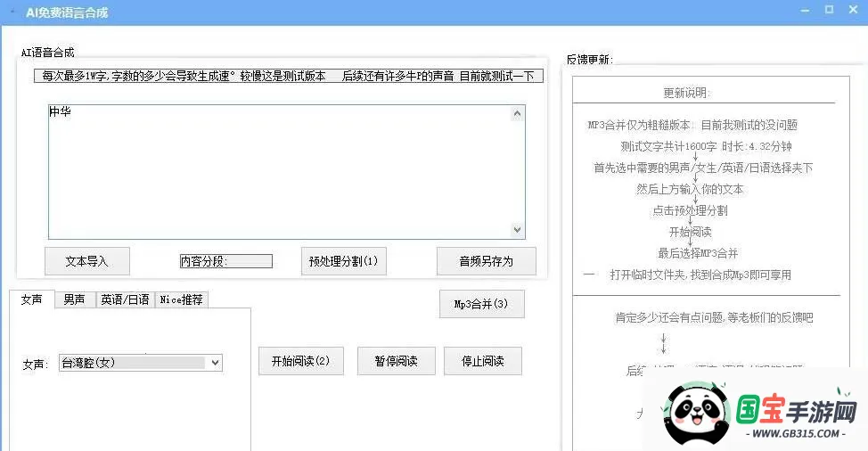Click the 文本导入 button

click(x=87, y=261)
